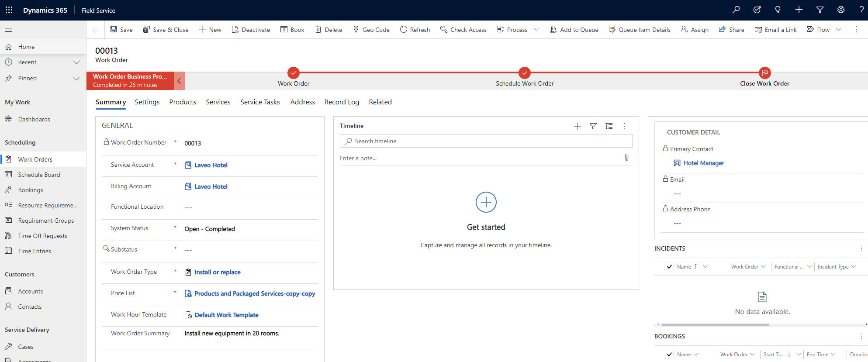
Task: Attach a file with paperclip icon
Action: point(626,157)
